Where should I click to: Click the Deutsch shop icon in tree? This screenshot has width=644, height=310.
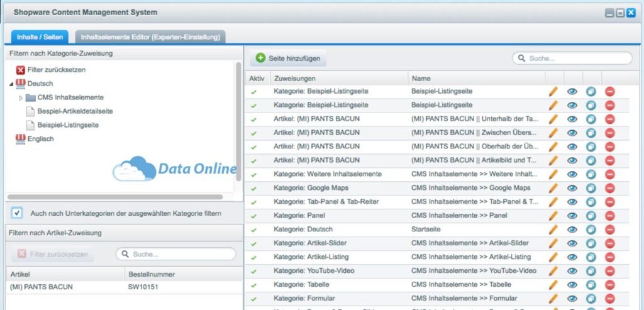click(21, 84)
